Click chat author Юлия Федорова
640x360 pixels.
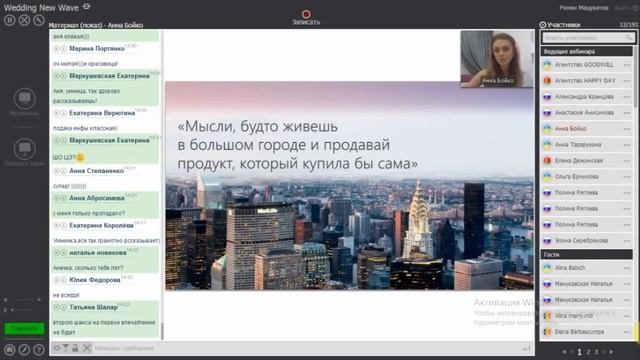point(95,280)
